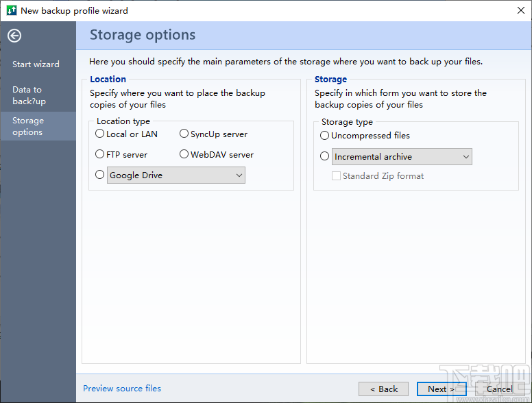Open Preview source files link
The width and height of the screenshot is (532, 403).
(122, 389)
